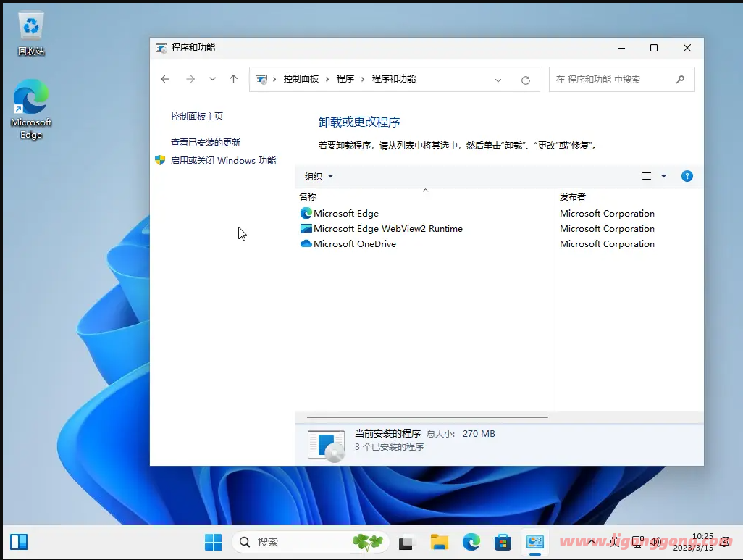Sort by 发布者 column header
Image resolution: width=743 pixels, height=560 pixels.
[572, 196]
